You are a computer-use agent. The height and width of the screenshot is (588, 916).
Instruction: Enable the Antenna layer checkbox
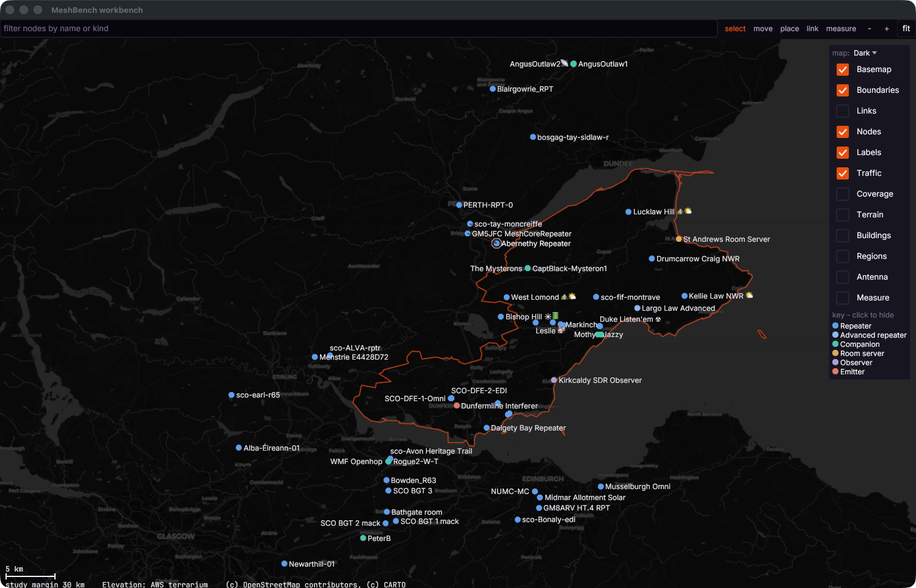(843, 277)
